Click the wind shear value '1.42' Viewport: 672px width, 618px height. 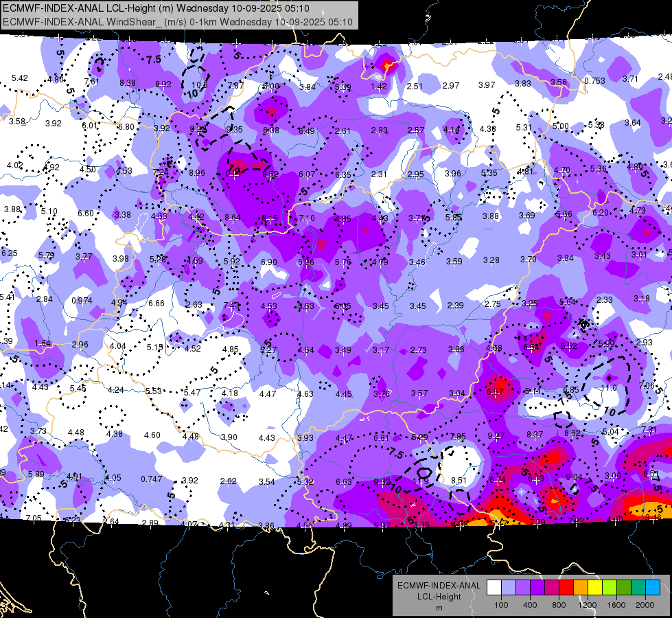(x=379, y=87)
